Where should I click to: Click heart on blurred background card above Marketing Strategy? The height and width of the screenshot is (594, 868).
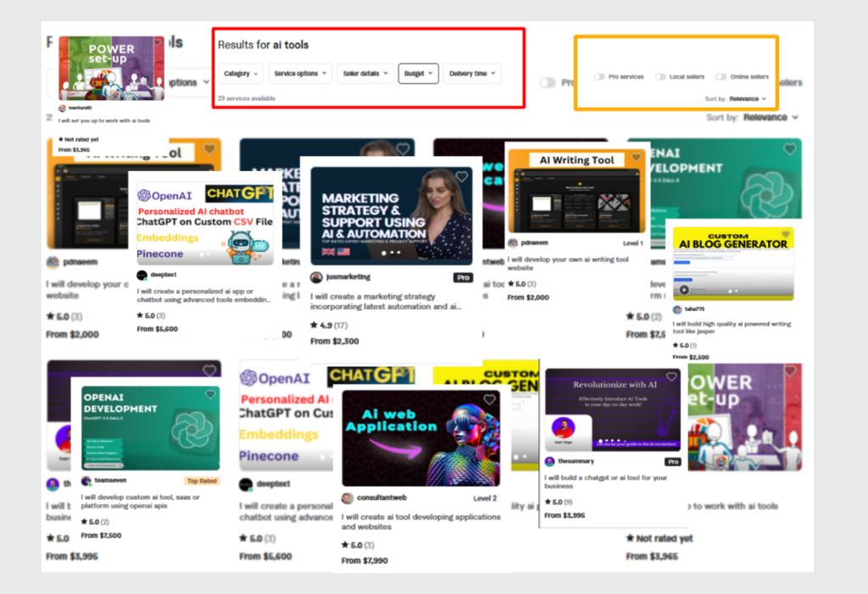point(403,149)
